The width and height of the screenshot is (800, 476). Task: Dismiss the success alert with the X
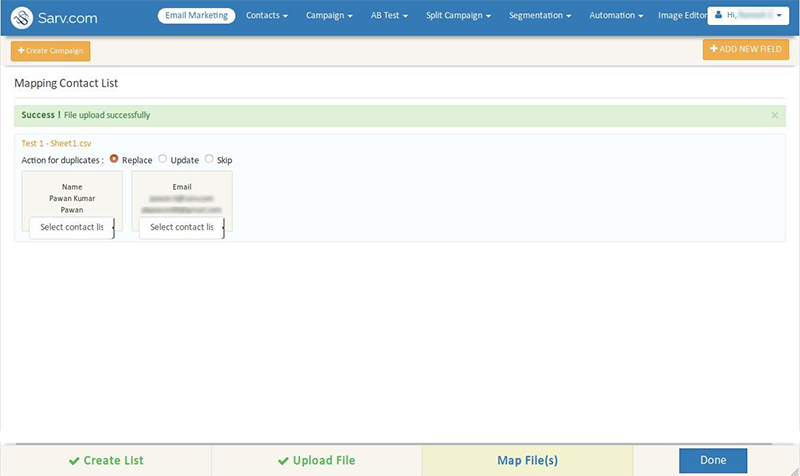pyautogui.click(x=774, y=115)
